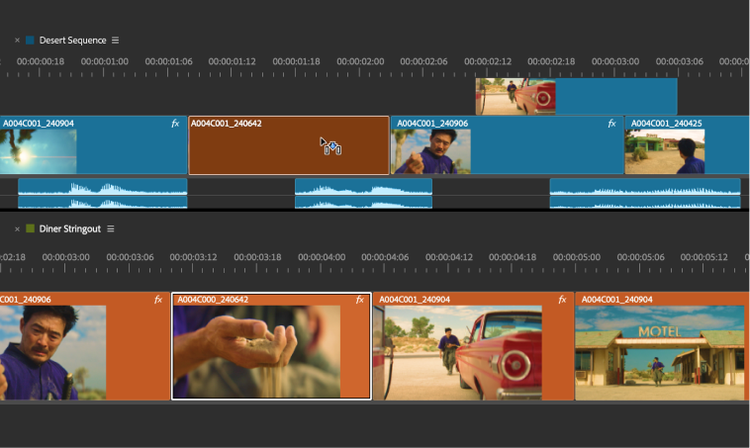Viewport: 750px width, 448px height.
Task: Click 00:00:03:00 on Desert Sequence ruler
Action: pos(615,62)
